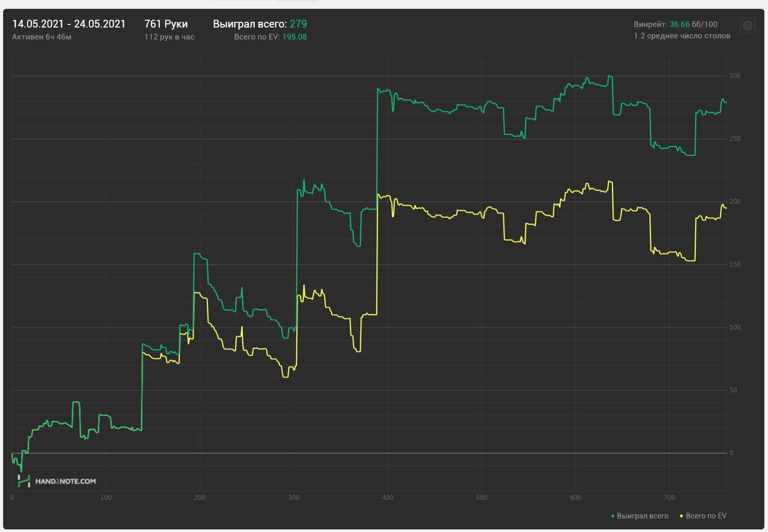The image size is (768, 532).
Task: Click the 'Винрейт: 36.66 бб/100' stat
Action: click(x=675, y=24)
